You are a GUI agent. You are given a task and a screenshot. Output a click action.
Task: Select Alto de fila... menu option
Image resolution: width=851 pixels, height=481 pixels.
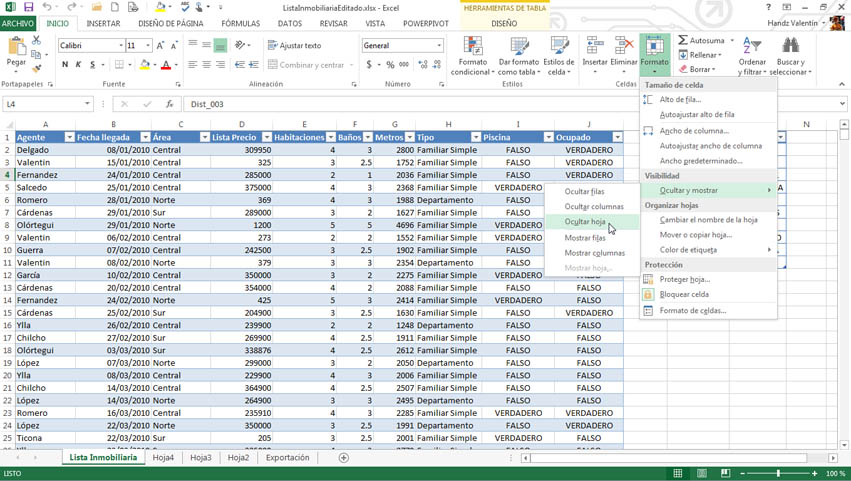[680, 100]
